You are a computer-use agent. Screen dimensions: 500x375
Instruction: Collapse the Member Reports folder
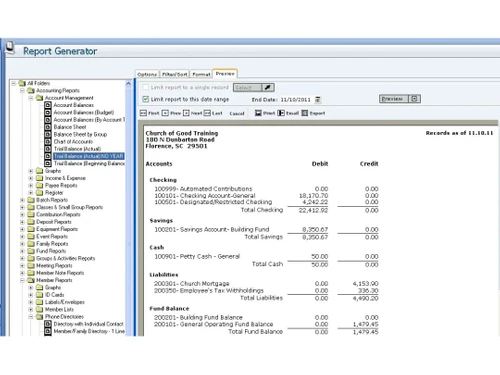tap(22, 280)
